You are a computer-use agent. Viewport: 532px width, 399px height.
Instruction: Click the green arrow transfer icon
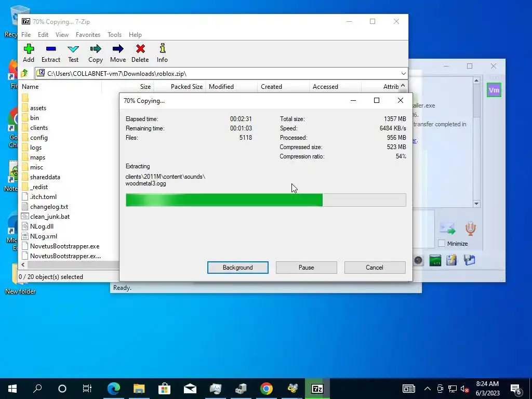(x=447, y=229)
